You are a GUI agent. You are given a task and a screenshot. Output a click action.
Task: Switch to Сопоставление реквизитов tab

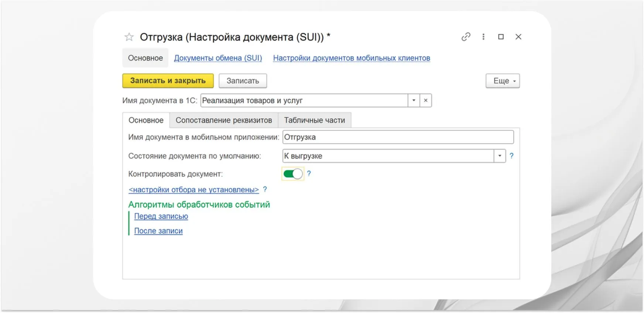pos(224,120)
